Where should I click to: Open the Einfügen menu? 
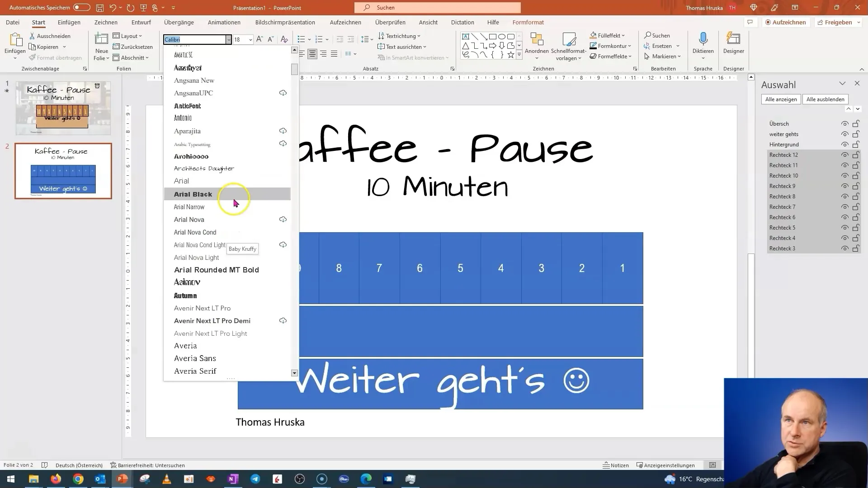point(69,22)
